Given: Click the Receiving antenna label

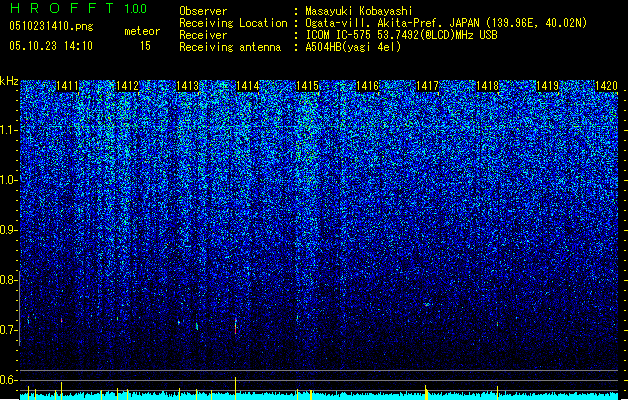Looking at the screenshot, I should point(230,47).
